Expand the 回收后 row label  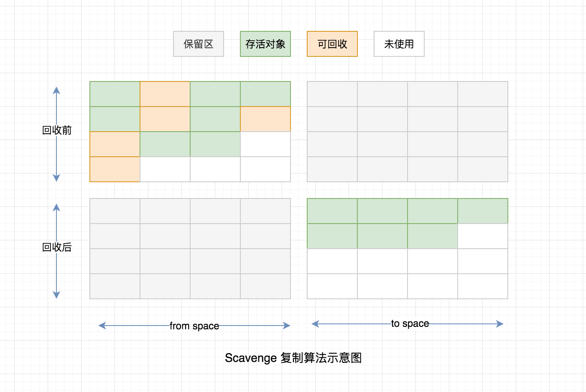[x=58, y=247]
